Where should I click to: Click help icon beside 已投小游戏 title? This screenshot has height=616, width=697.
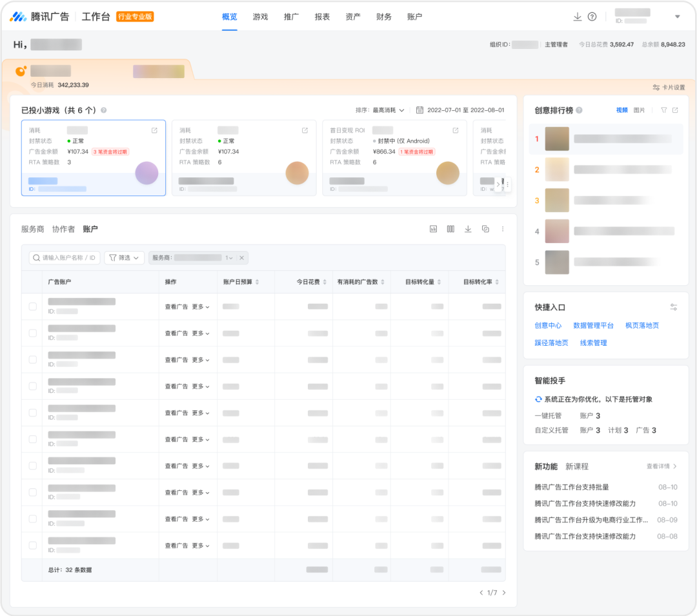pos(103,110)
